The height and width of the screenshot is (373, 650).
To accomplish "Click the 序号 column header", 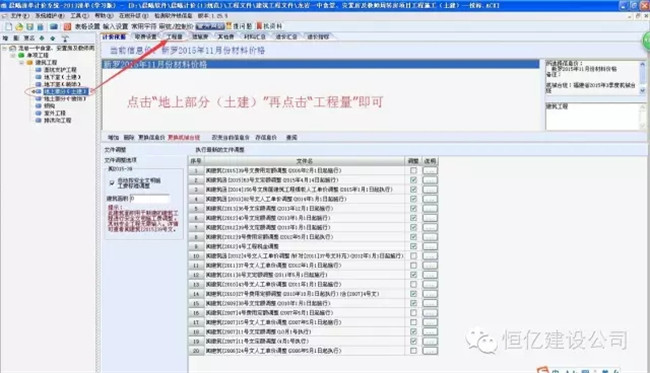I will [x=196, y=161].
